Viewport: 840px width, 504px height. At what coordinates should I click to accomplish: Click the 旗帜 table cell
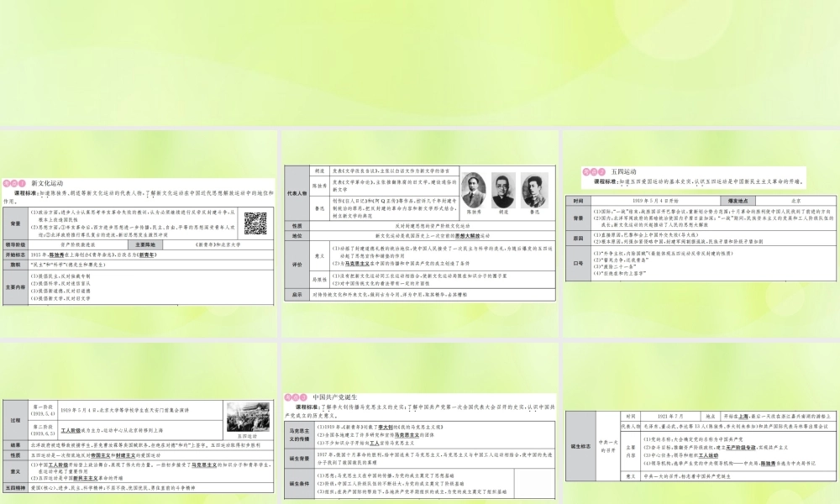15,265
